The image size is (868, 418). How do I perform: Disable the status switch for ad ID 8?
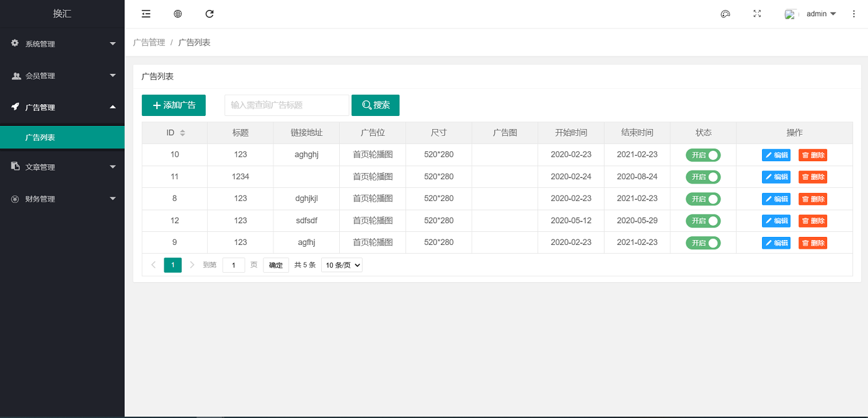click(703, 199)
